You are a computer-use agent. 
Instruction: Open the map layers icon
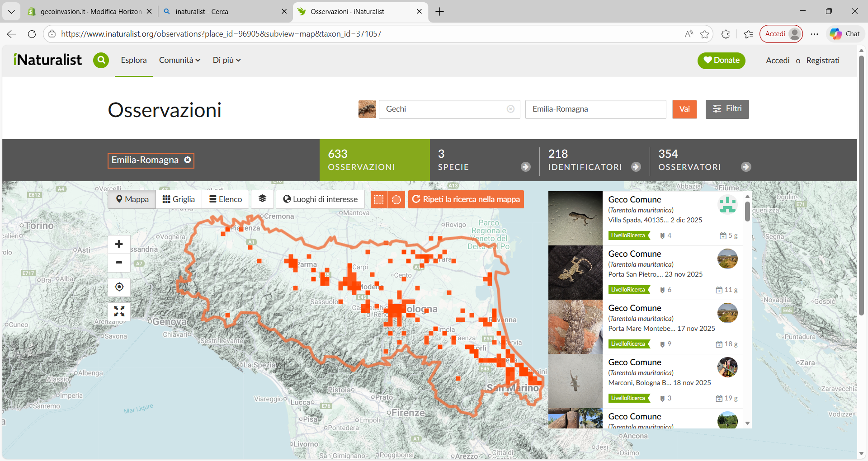[x=262, y=199]
